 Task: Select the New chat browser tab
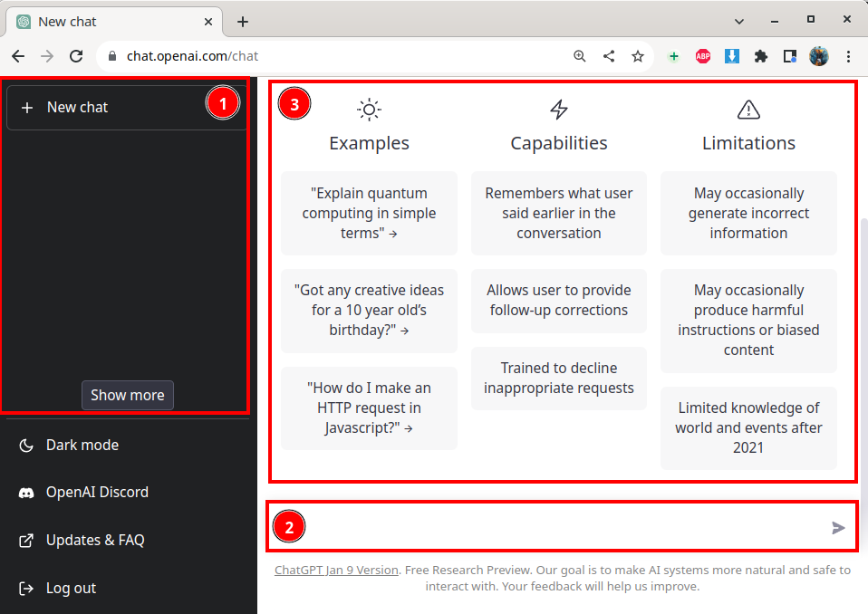(x=114, y=22)
